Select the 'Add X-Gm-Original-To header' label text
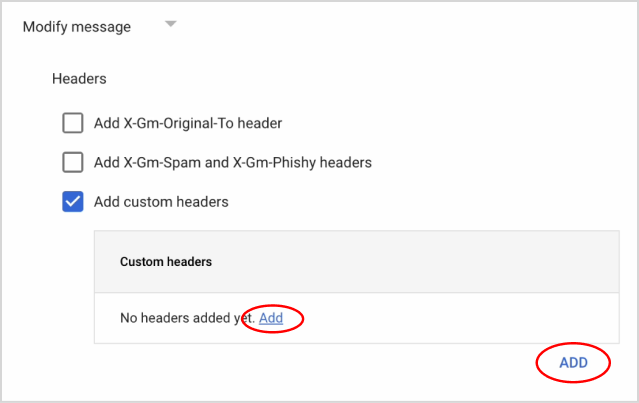 click(188, 123)
